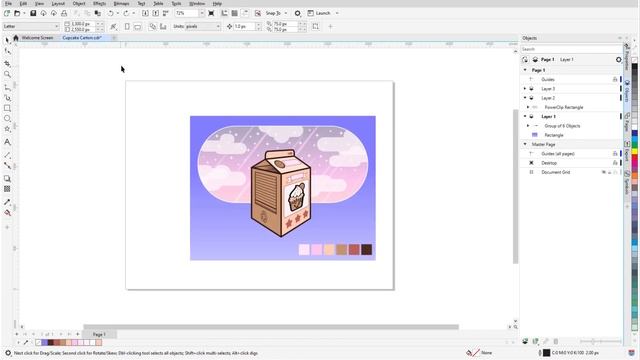This screenshot has width=640, height=360.
Task: Expand the Group of 6 Objects
Action: tap(528, 126)
